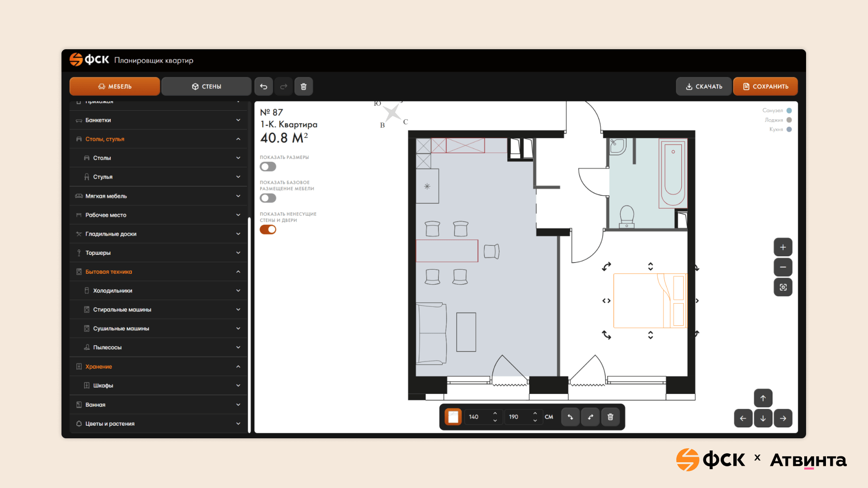This screenshot has height=488, width=868.
Task: Zoom out with the minus icon
Action: 783,267
